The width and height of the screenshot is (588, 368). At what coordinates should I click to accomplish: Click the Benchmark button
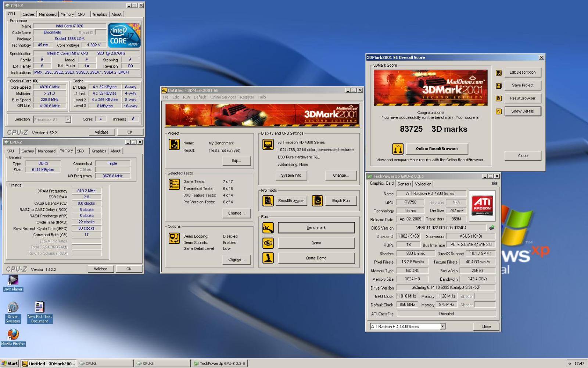point(316,228)
